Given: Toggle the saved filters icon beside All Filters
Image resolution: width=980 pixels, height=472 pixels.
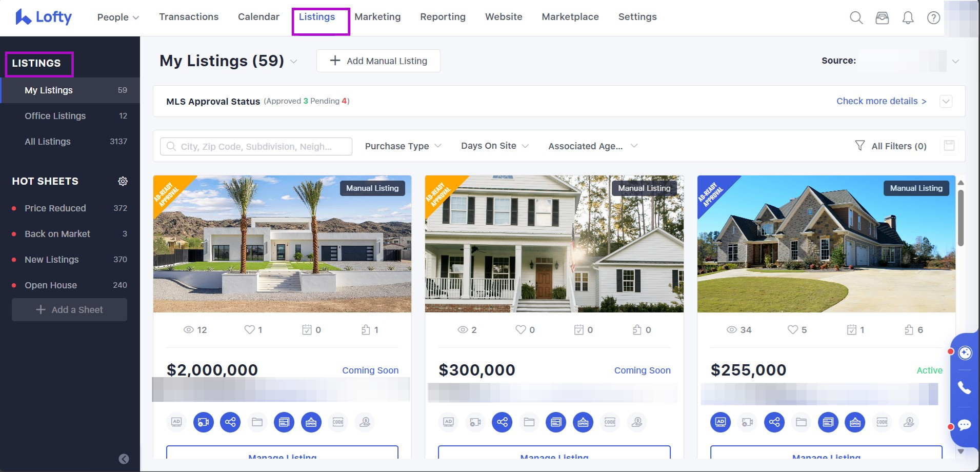Looking at the screenshot, I should pyautogui.click(x=949, y=146).
